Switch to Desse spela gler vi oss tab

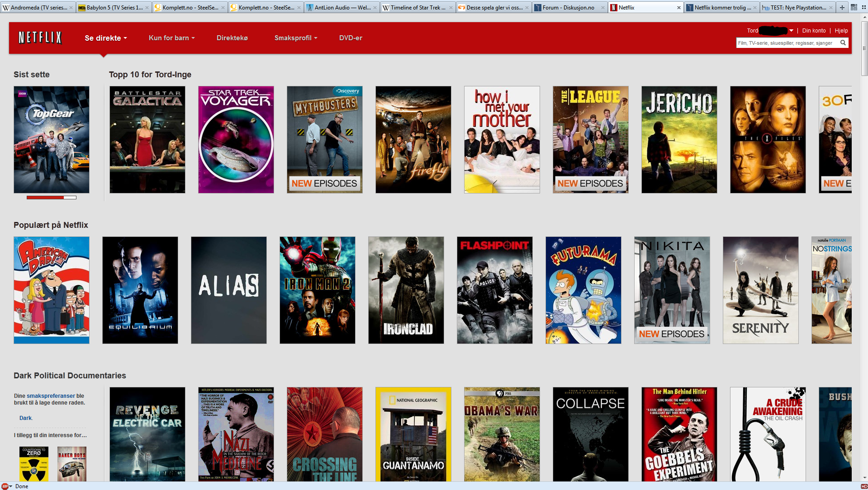point(493,8)
